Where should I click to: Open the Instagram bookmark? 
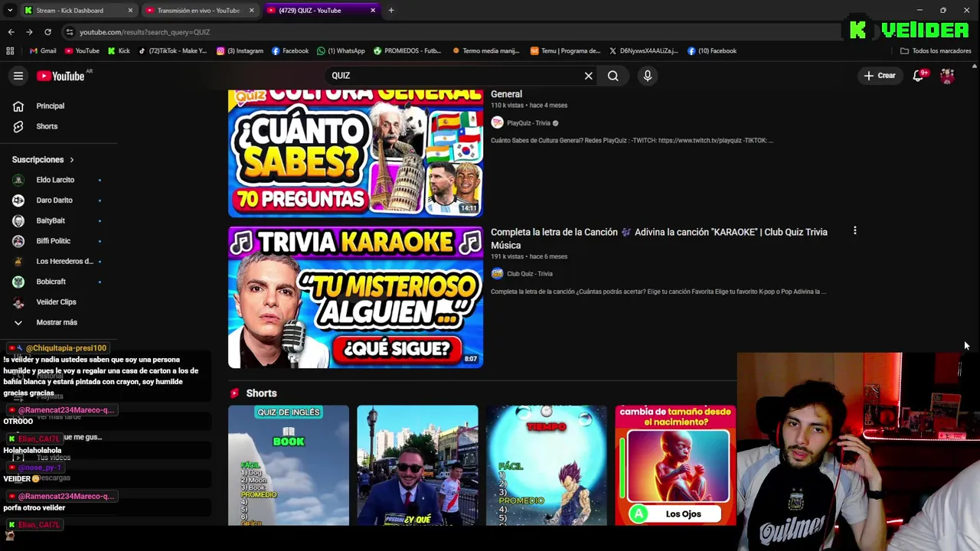tap(240, 51)
